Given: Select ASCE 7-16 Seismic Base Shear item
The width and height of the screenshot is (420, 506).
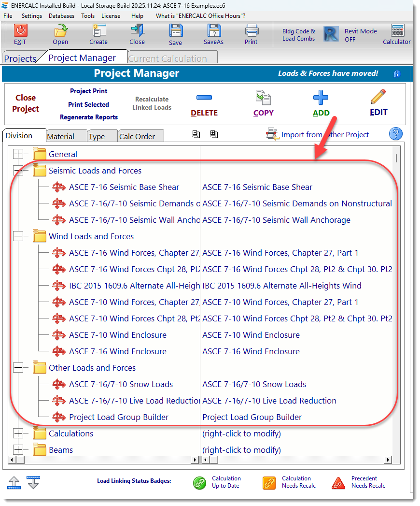Looking at the screenshot, I should (x=124, y=187).
